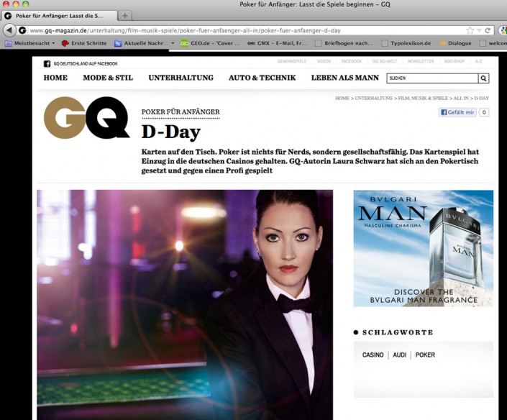The width and height of the screenshot is (507, 420).
Task: Open the URL history dropdown arrow
Action: point(478,30)
